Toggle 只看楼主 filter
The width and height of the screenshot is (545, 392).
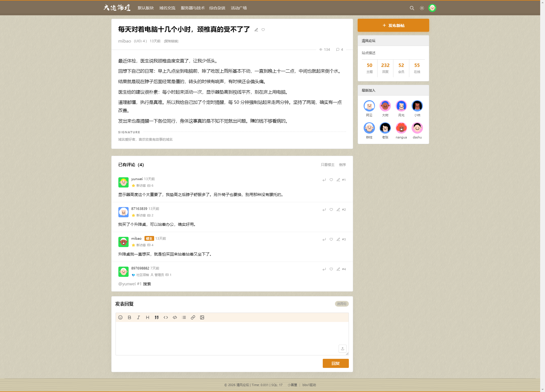(328, 165)
